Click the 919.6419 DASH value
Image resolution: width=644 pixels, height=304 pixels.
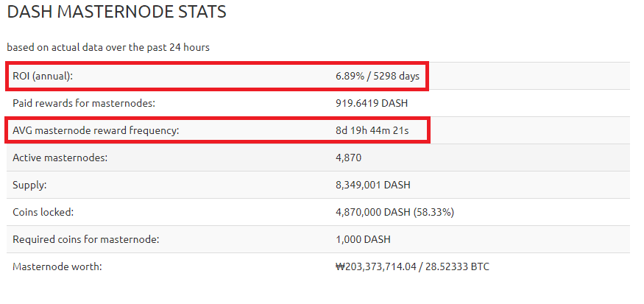coord(372,103)
